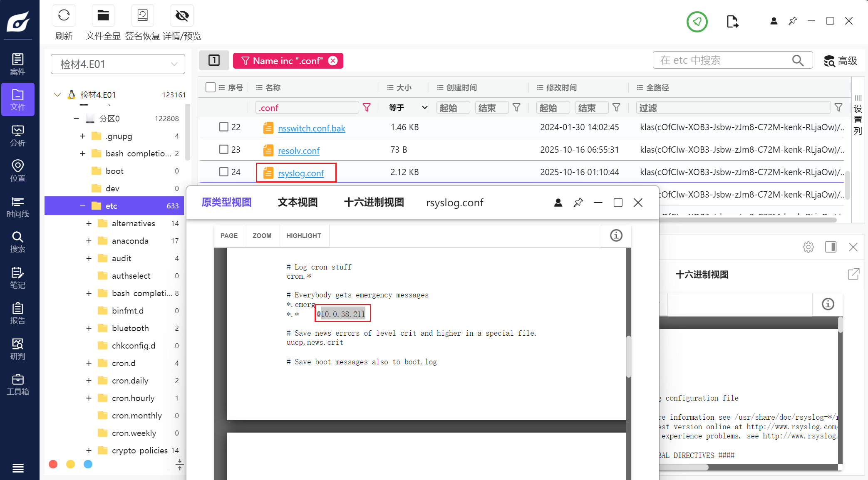Click the gear settings icon in hex panel

808,247
